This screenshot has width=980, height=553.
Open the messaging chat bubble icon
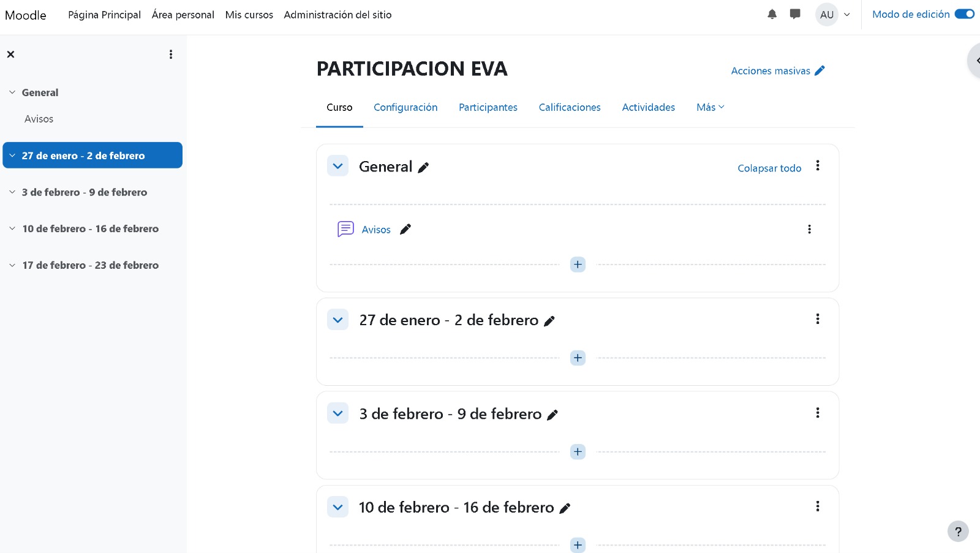[795, 14]
